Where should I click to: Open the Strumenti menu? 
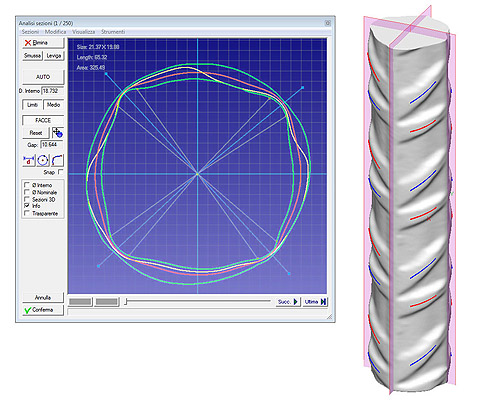coord(113,32)
